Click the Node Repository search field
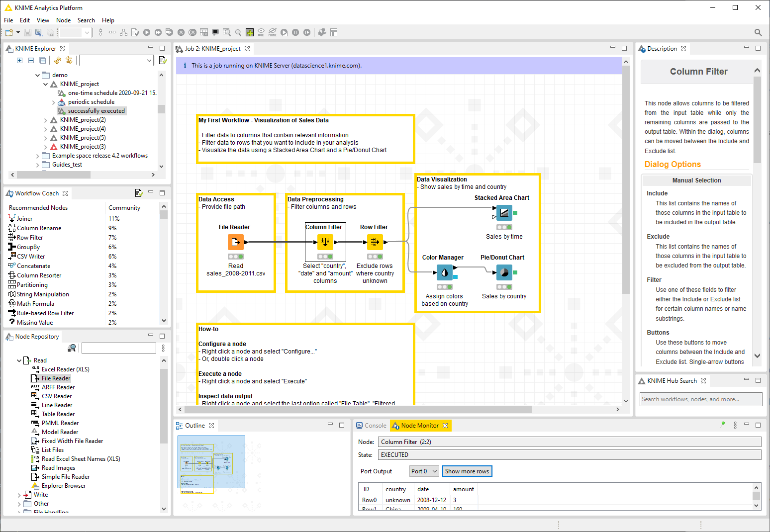The width and height of the screenshot is (770, 532). (x=119, y=348)
